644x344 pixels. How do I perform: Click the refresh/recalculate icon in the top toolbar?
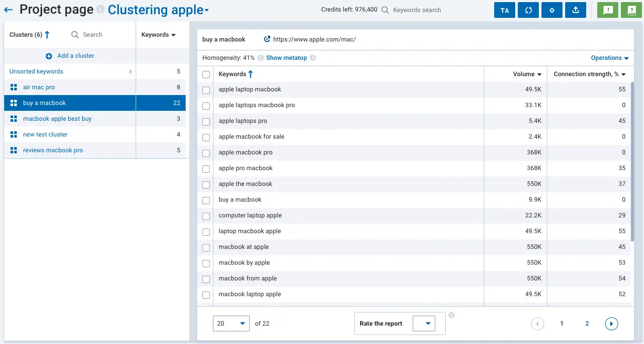click(528, 9)
